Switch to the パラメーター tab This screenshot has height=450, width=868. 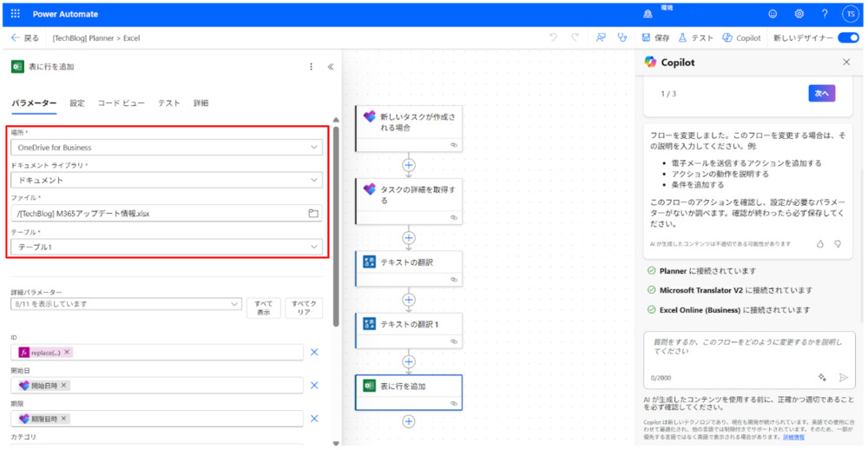pos(34,103)
